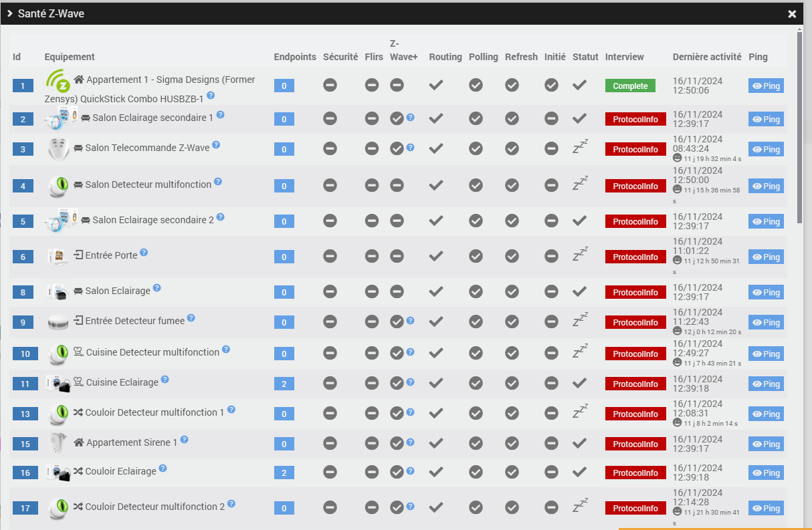Click the Z-Wave stick image in row 1
812x530 pixels.
[58, 82]
